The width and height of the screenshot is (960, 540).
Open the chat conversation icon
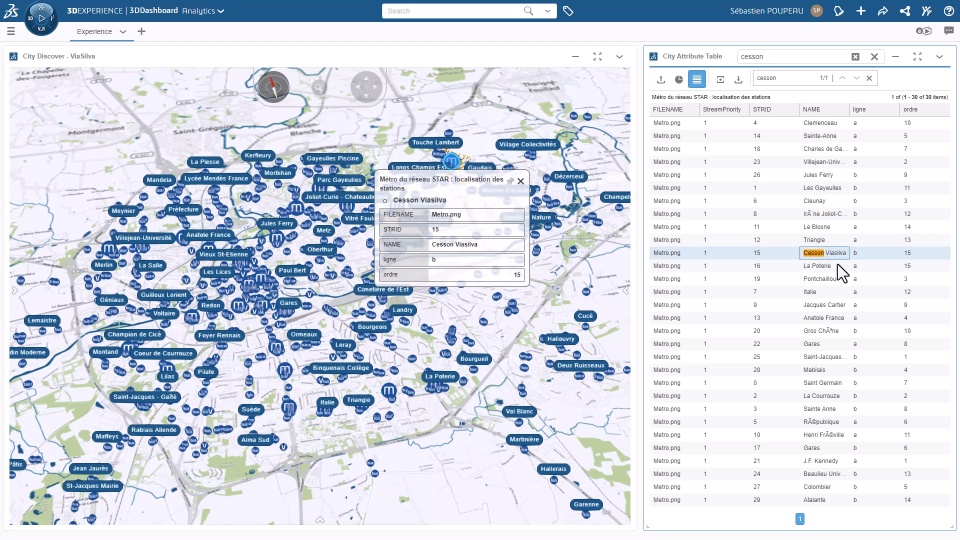pyautogui.click(x=948, y=31)
